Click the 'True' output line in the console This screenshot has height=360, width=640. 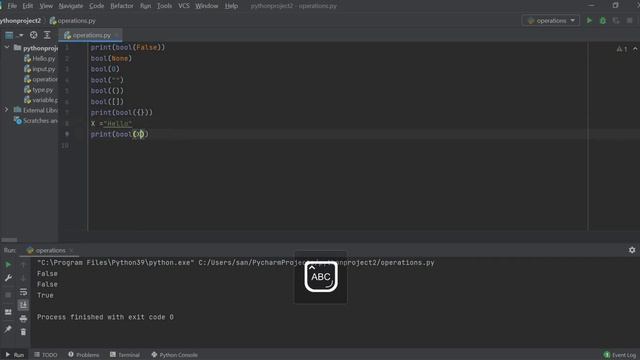pyautogui.click(x=45, y=295)
